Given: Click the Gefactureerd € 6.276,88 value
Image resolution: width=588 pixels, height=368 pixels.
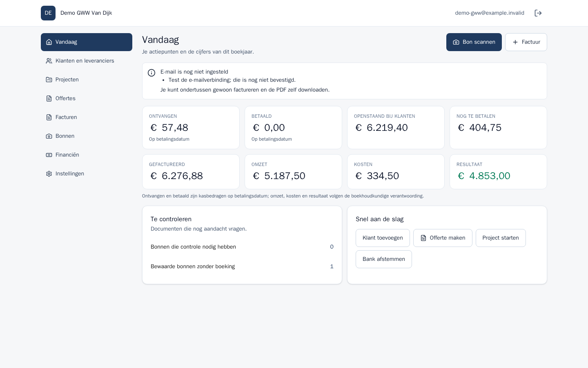Looking at the screenshot, I should [176, 176].
